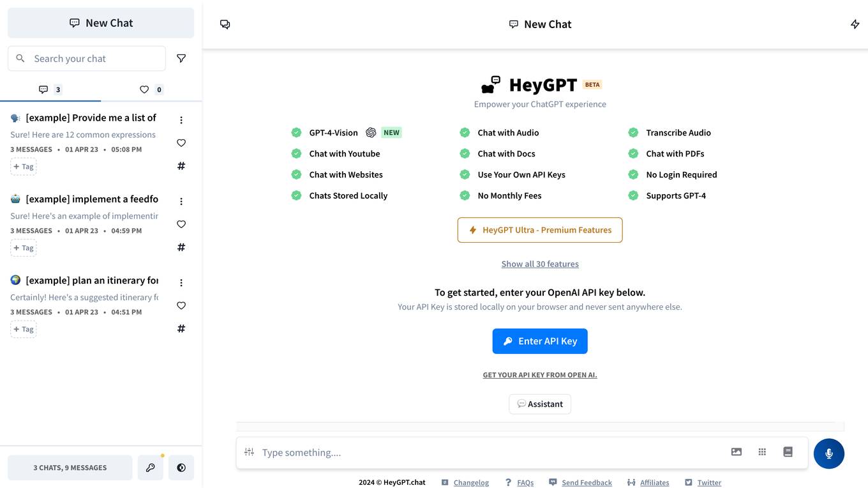
Task: Click the BETA badge next to HeyGPT
Action: (x=592, y=84)
